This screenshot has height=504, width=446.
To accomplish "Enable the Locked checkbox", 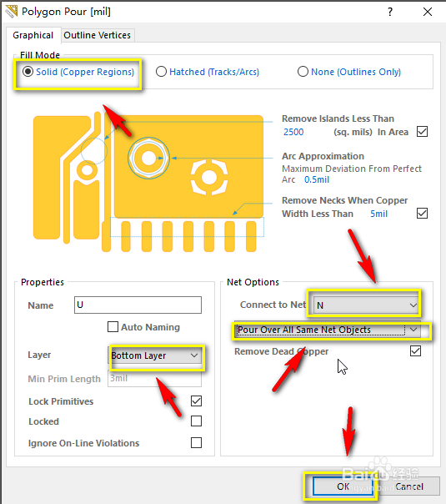I will tap(196, 421).
